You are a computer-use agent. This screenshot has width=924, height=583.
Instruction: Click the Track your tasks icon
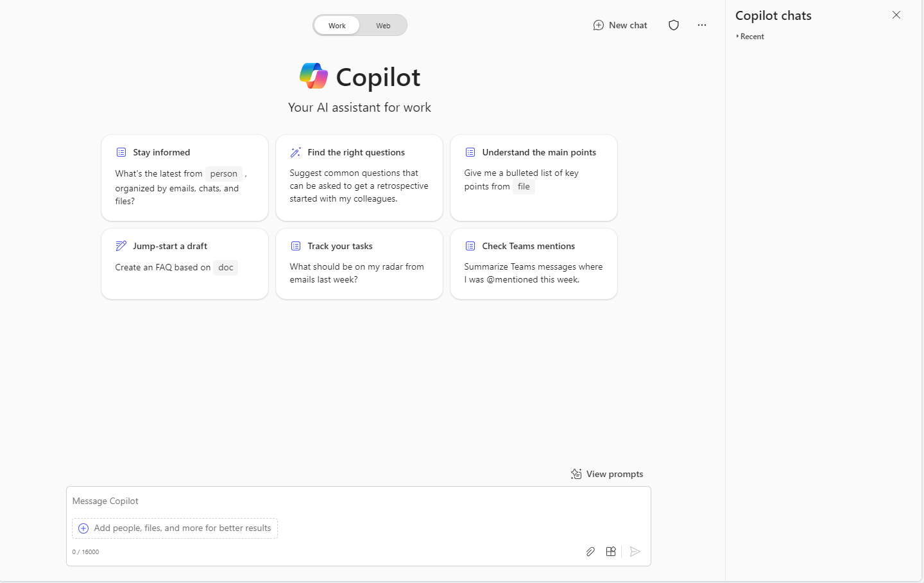point(296,246)
